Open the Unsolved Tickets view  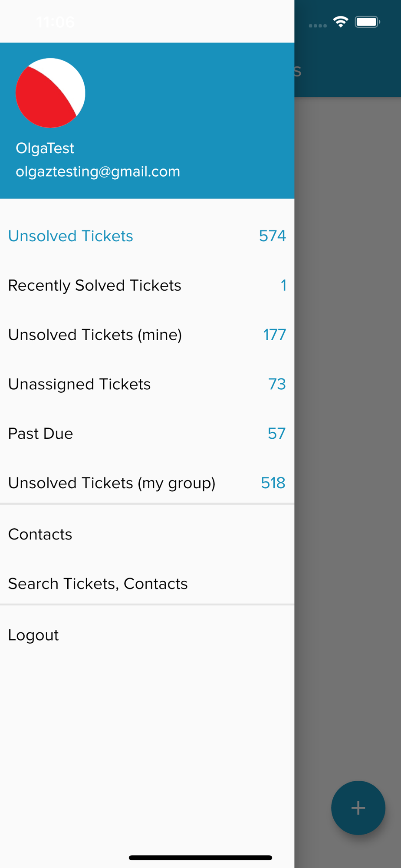(147, 236)
